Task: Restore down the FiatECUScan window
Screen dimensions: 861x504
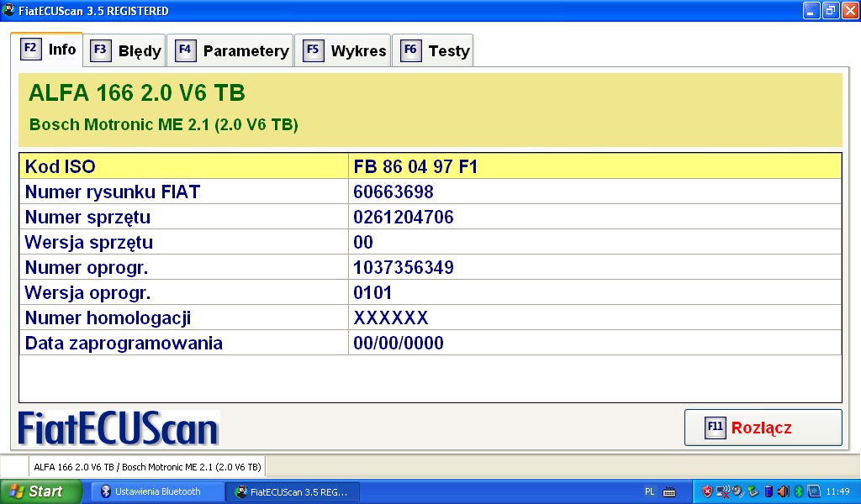Action: (831, 10)
